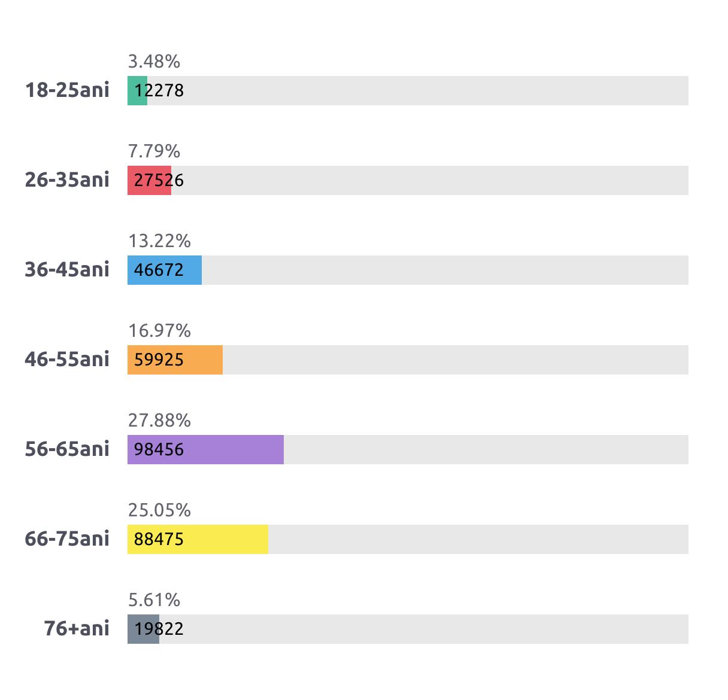Click the 3.48% percentage text

click(154, 62)
